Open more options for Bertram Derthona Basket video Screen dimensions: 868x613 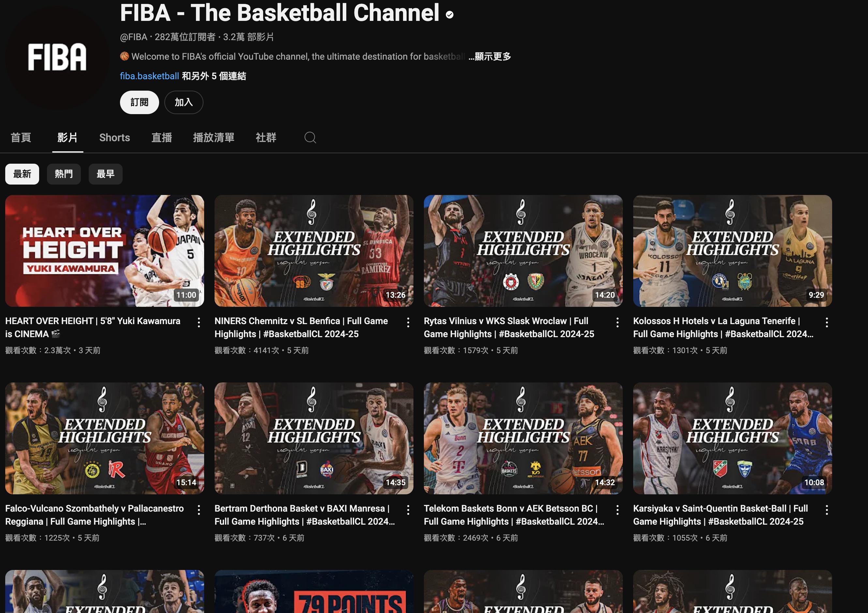[x=408, y=510]
